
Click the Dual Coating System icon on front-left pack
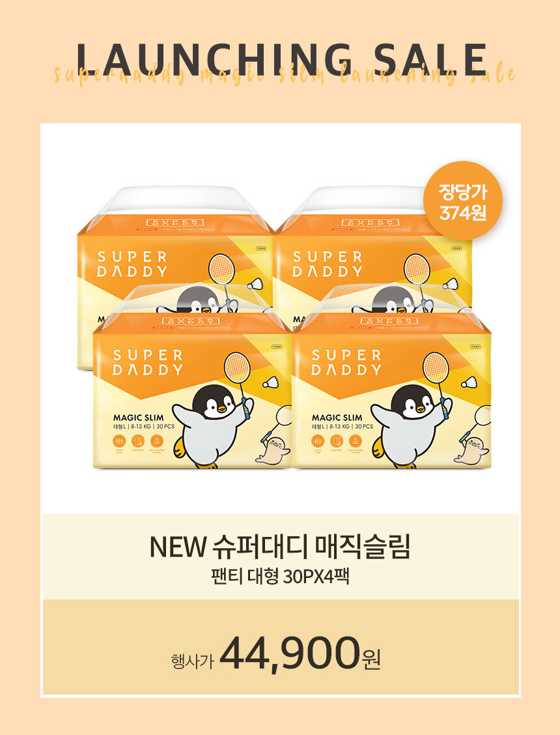[x=156, y=441]
